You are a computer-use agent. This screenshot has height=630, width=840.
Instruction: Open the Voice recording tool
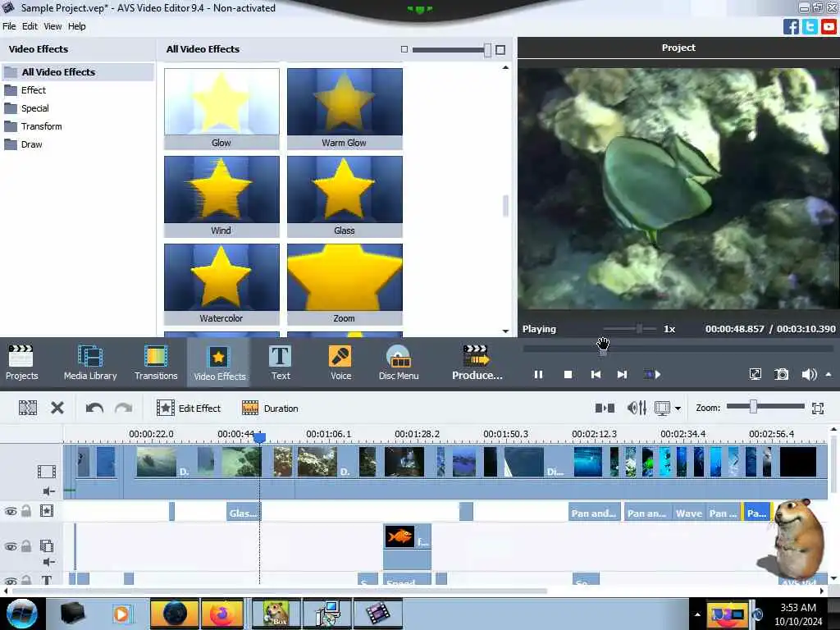340,362
